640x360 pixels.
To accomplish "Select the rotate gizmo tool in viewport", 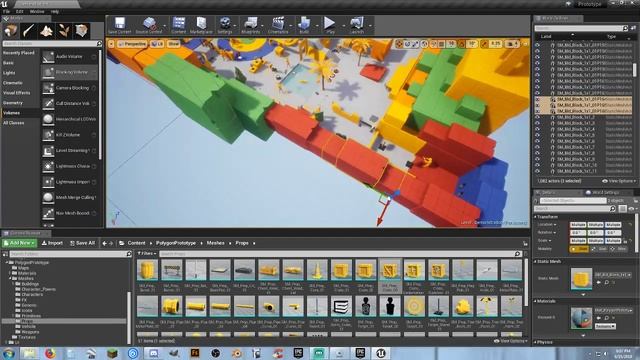I will pyautogui.click(x=407, y=44).
